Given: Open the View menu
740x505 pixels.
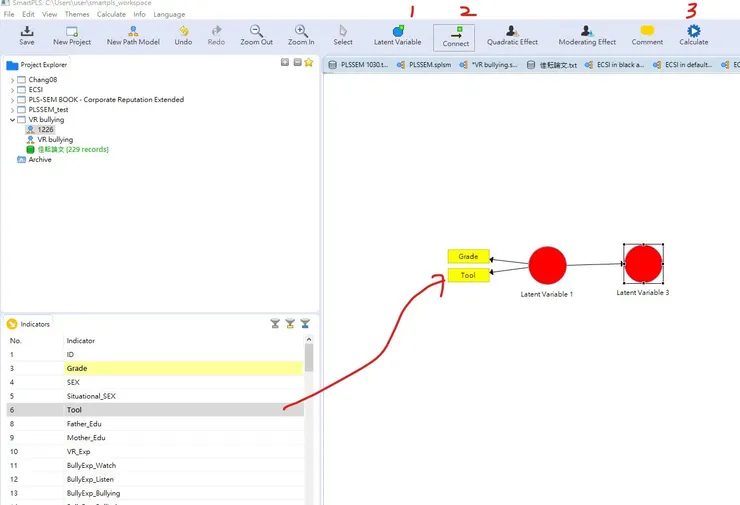Looking at the screenshot, I should (50, 14).
